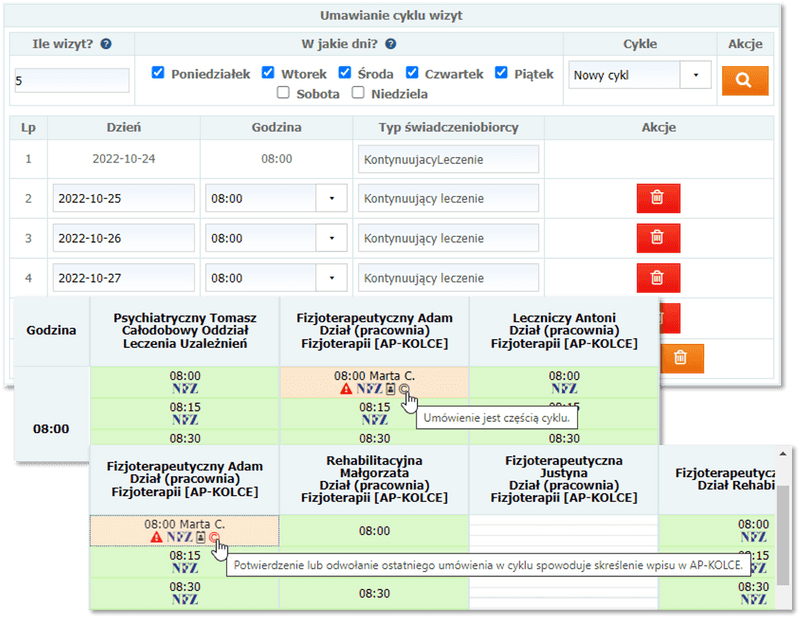Uncheck Piątek checkbox
This screenshot has width=800, height=618.
pyautogui.click(x=502, y=73)
